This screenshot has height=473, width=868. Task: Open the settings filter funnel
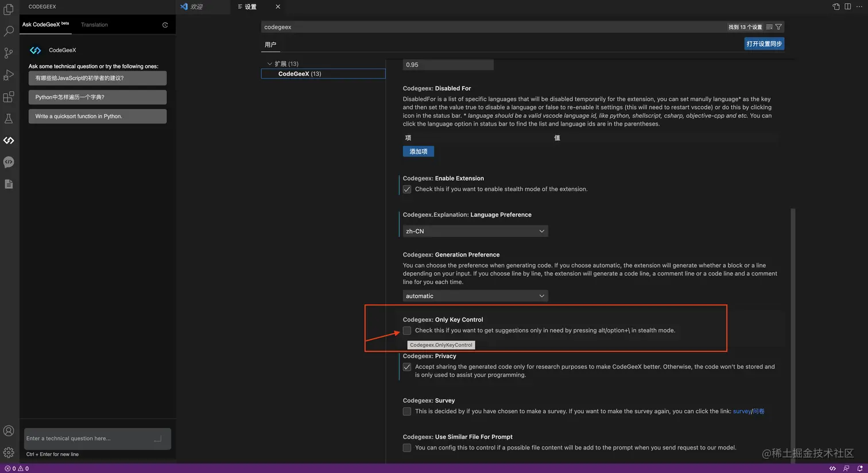click(x=778, y=27)
